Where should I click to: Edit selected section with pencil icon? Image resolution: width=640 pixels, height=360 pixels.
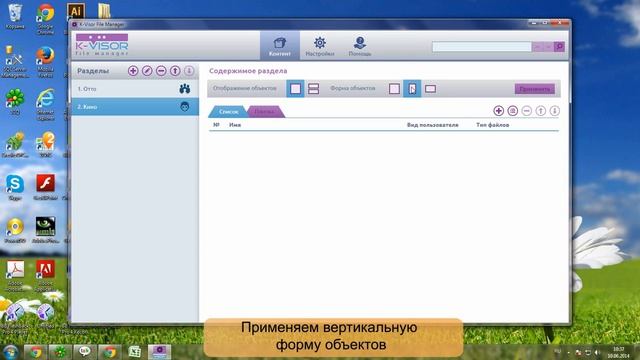(147, 71)
